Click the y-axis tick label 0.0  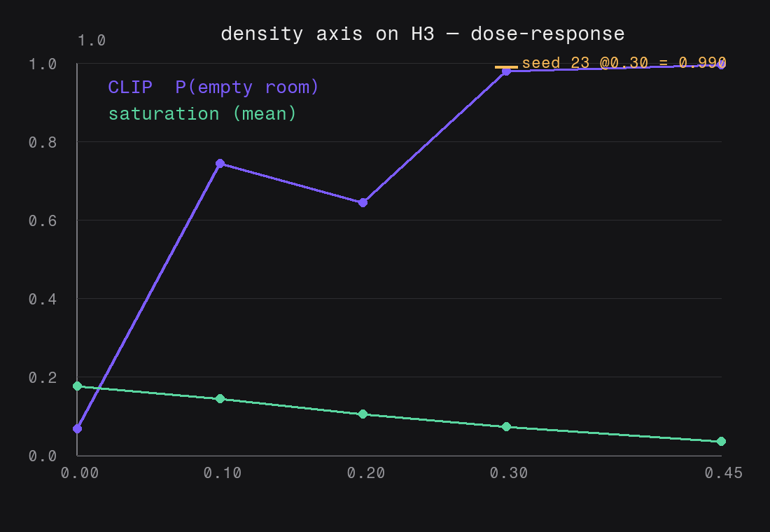pyautogui.click(x=42, y=456)
